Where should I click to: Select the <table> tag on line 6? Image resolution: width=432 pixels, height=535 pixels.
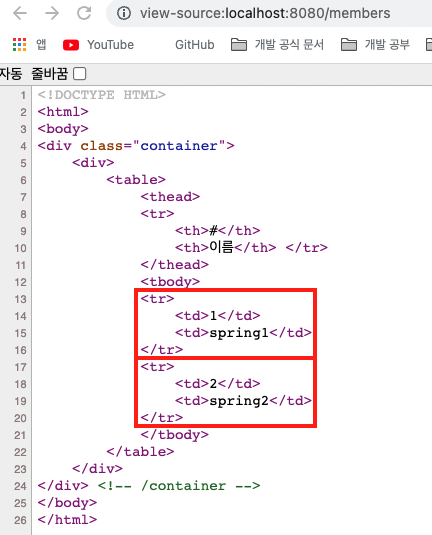pyautogui.click(x=136, y=180)
